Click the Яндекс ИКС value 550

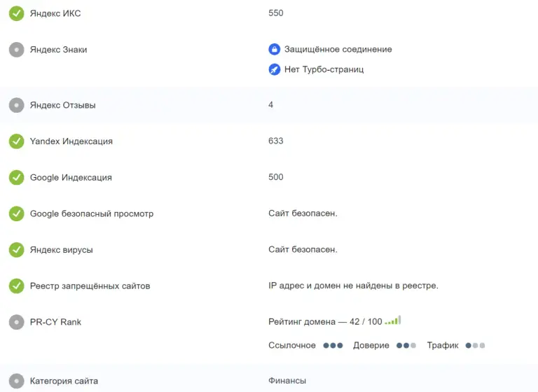[x=276, y=13]
